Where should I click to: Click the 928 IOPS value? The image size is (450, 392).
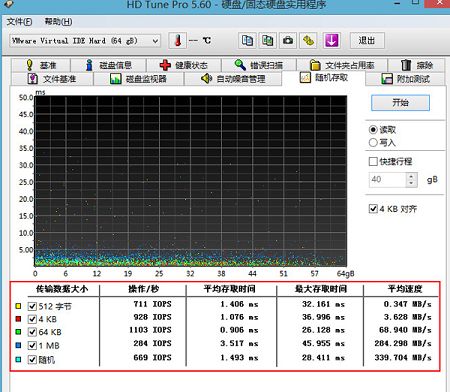coord(152,317)
